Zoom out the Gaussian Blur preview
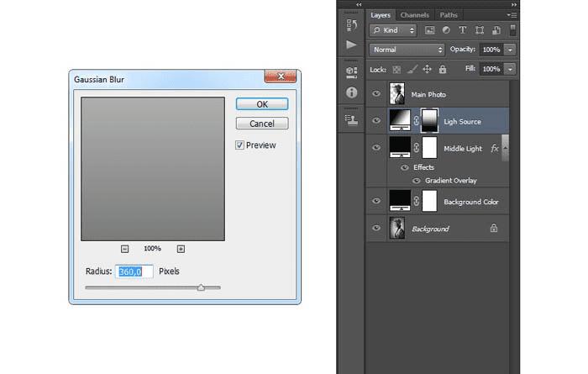 [125, 249]
